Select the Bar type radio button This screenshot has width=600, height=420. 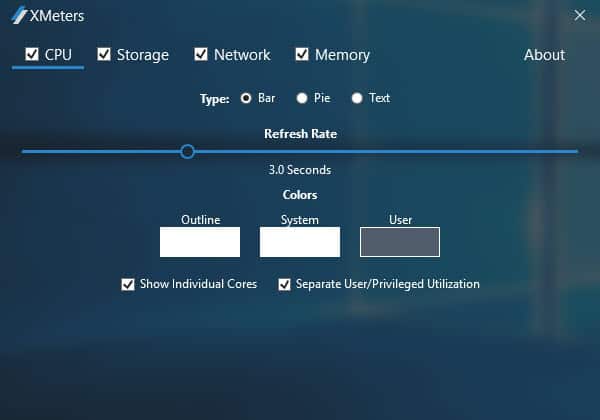pyautogui.click(x=246, y=98)
